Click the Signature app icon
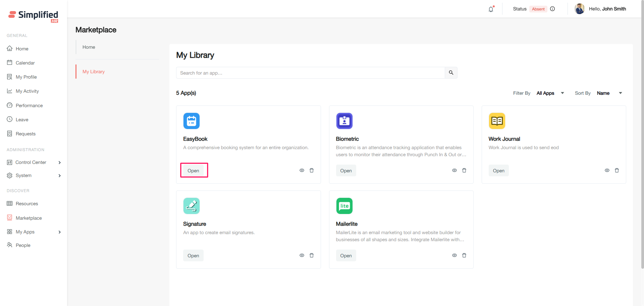This screenshot has height=306, width=644. 192,206
